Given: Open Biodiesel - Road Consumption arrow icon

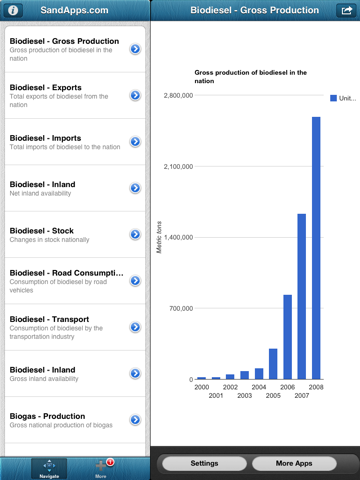Looking at the screenshot, I should pos(135,281).
